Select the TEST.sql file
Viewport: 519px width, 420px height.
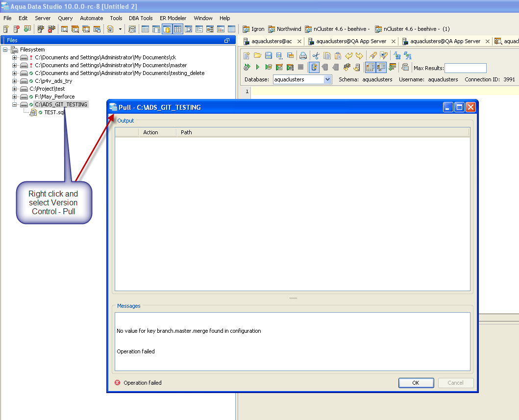point(54,113)
